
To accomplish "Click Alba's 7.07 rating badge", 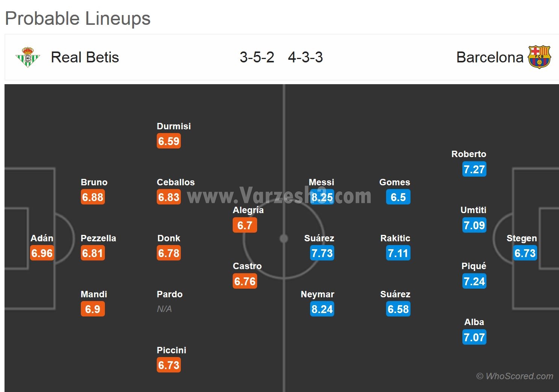I will 474,337.
